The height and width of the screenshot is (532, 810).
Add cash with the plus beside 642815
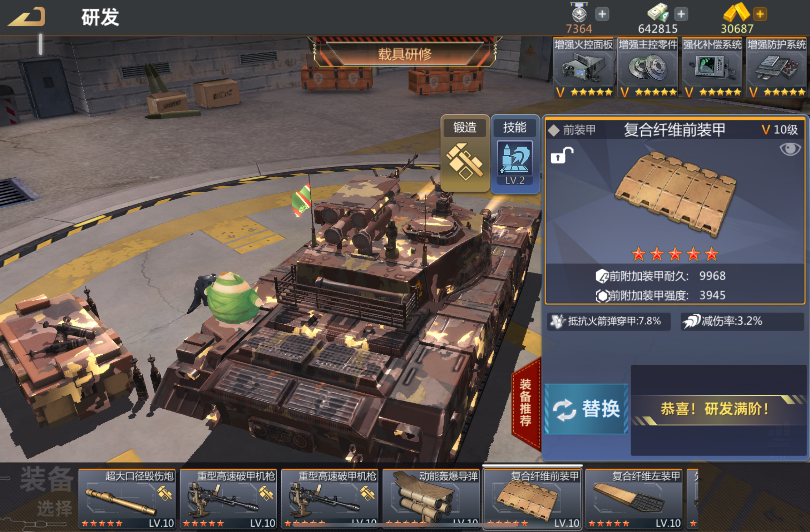tap(681, 14)
